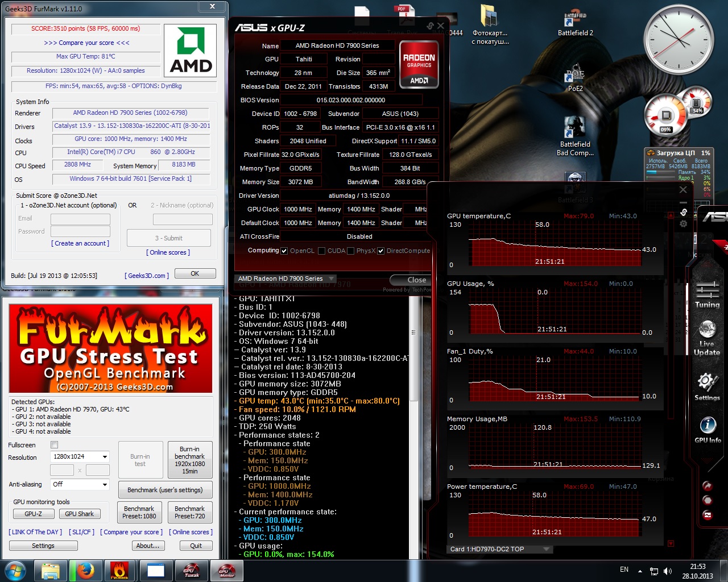This screenshot has height=582, width=728.
Task: Toggle the PhysX checkbox in GPU-Z
Action: pos(350,251)
